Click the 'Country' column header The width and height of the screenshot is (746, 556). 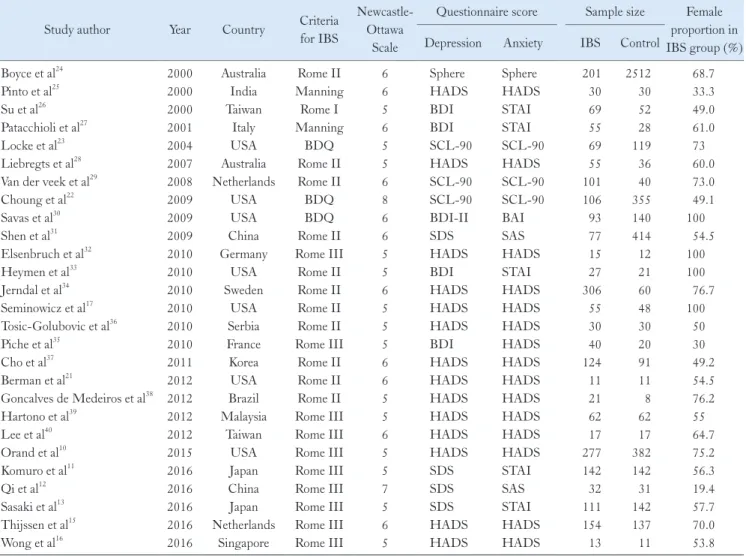pyautogui.click(x=244, y=29)
